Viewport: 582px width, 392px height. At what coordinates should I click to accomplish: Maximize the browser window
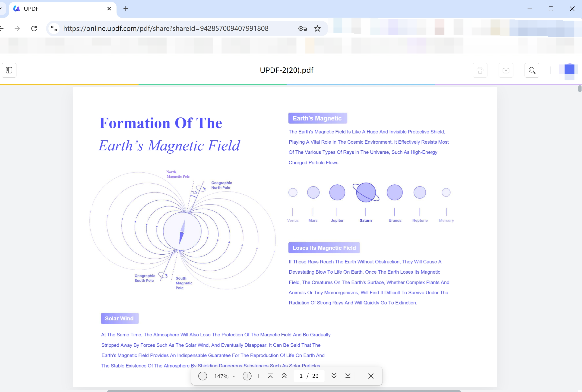coord(551,9)
